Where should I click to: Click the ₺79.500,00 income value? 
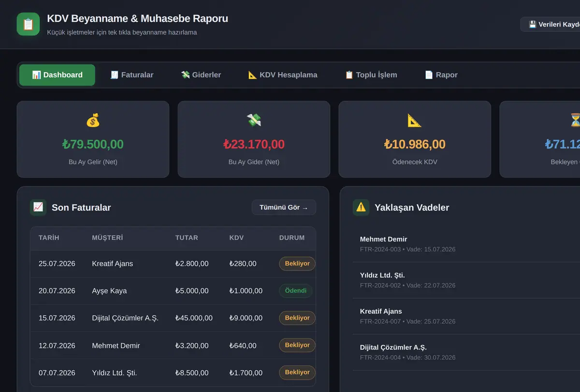point(93,144)
